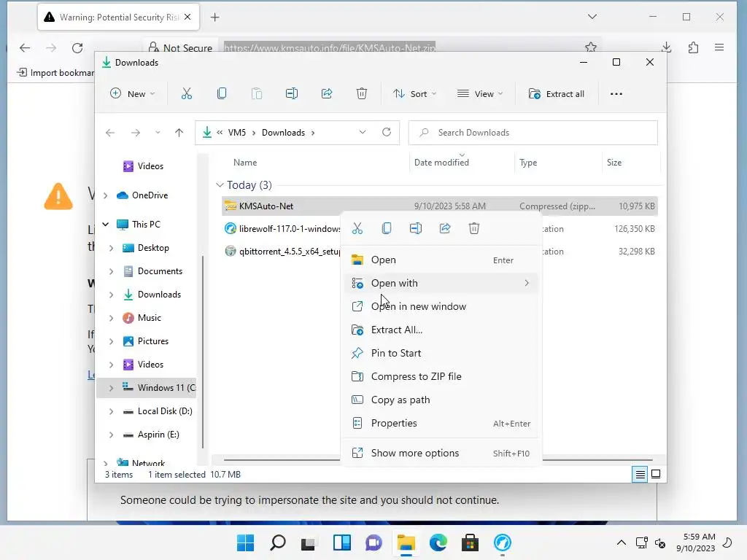Expand address bar history dropdown
Image resolution: width=747 pixels, height=560 pixels.
point(363,133)
